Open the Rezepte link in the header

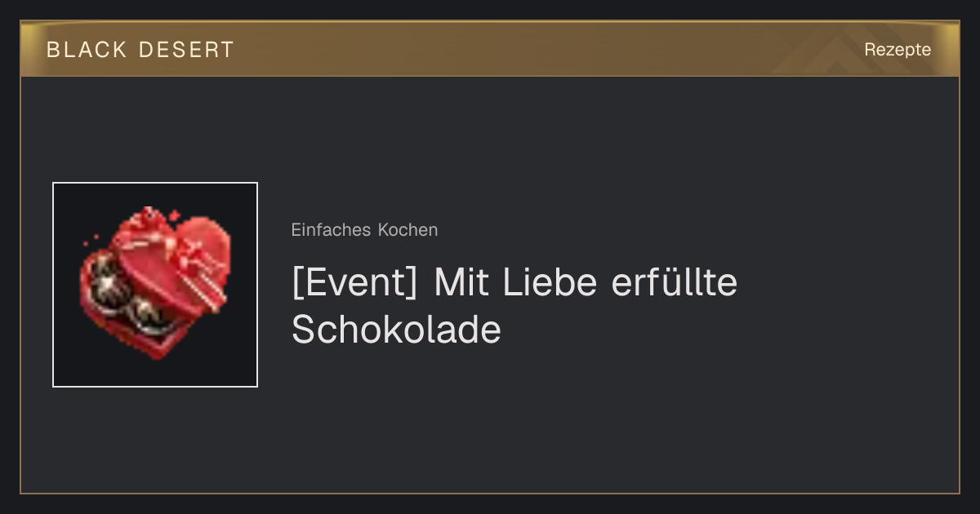[x=898, y=50]
